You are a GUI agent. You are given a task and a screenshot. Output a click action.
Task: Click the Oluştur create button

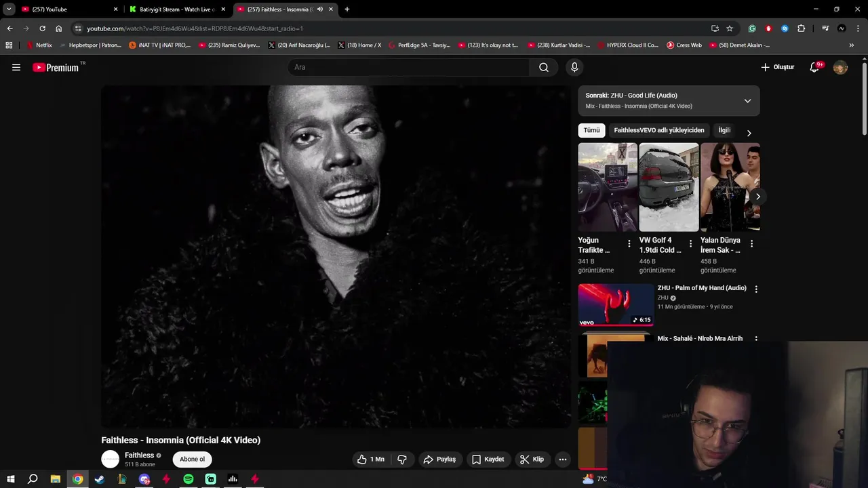[x=777, y=67]
